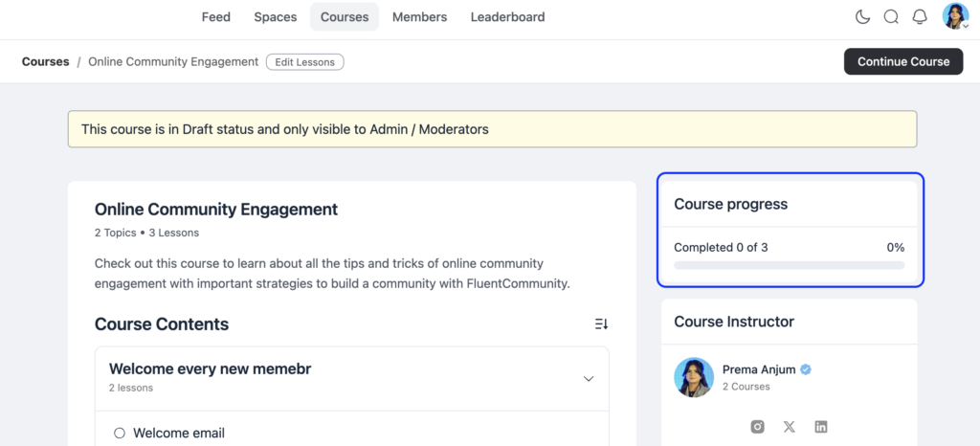Collapse the Welcome every new memebr section

[x=589, y=379]
